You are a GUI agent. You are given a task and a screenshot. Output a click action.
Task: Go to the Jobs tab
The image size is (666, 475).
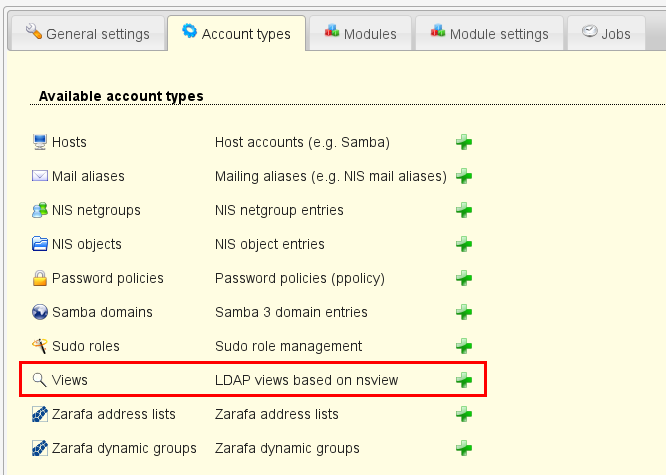click(606, 33)
